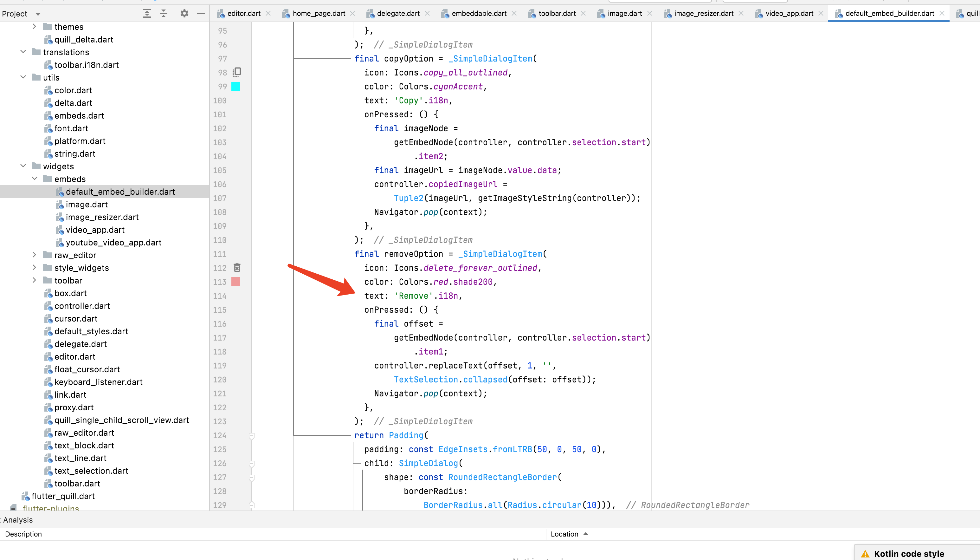Click the collapse all icon in Project panel

[164, 13]
